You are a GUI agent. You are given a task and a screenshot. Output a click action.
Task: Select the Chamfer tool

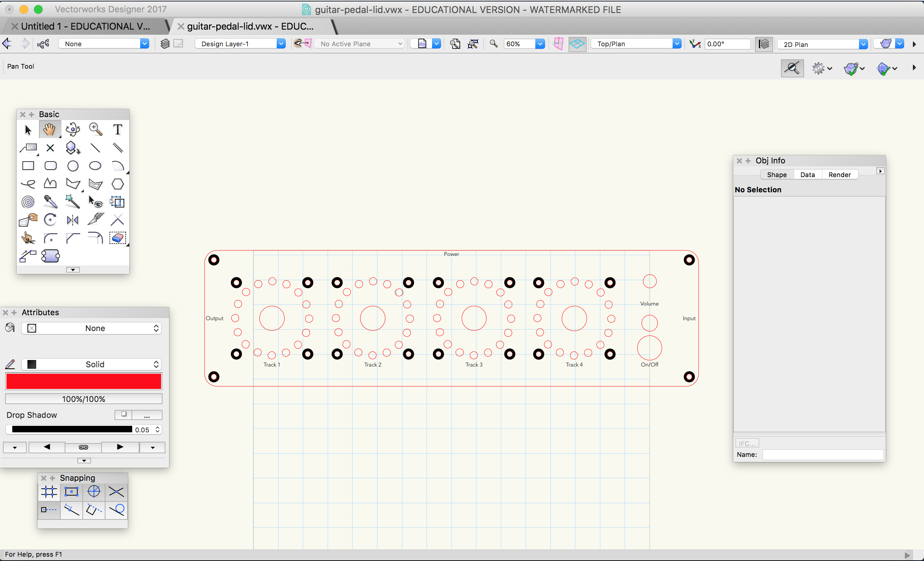coord(73,238)
